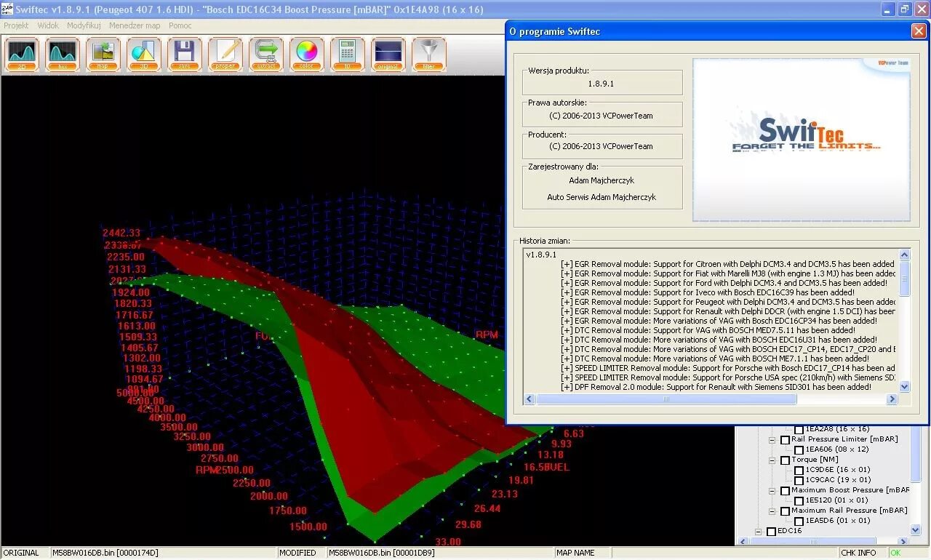Click the map toolbar icon
The image size is (931, 560).
[x=103, y=55]
